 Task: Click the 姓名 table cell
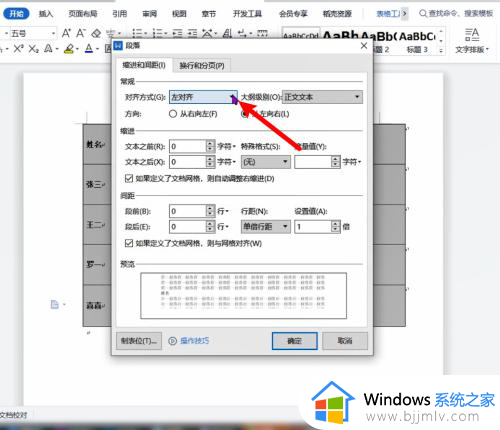pos(97,144)
